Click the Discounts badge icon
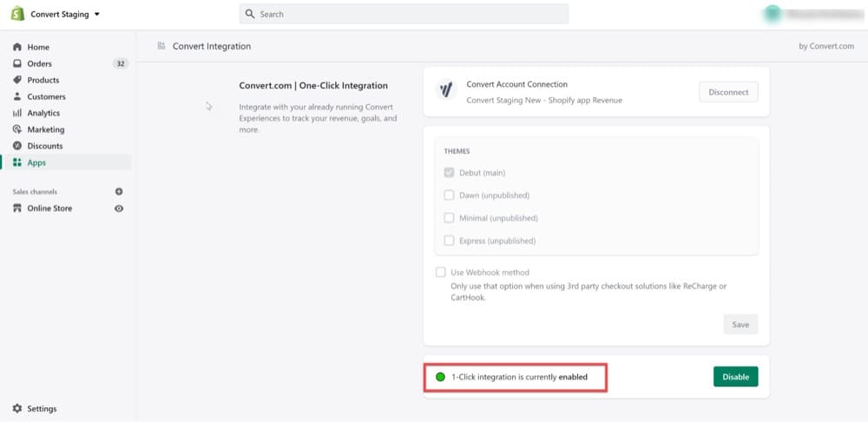868x422 pixels. 17,146
